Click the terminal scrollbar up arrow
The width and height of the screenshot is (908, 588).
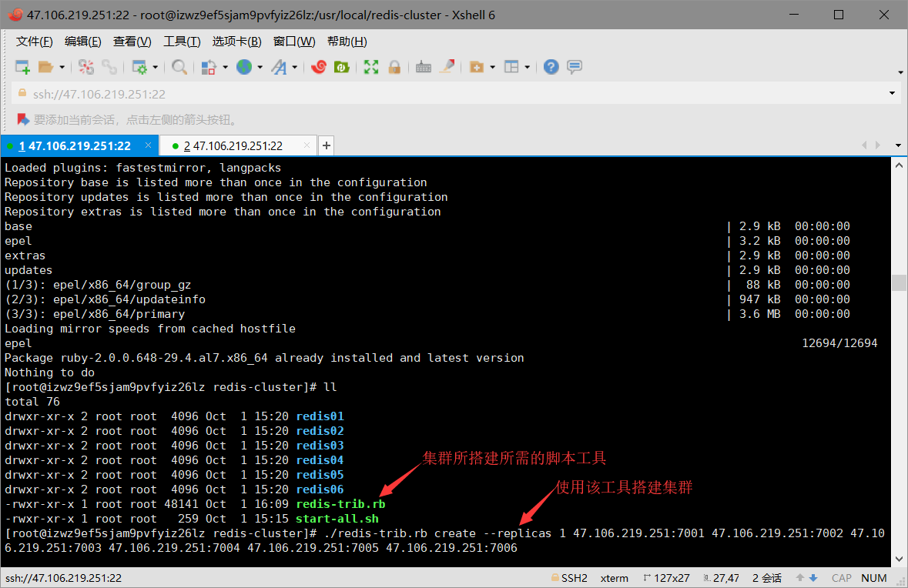coord(899,165)
